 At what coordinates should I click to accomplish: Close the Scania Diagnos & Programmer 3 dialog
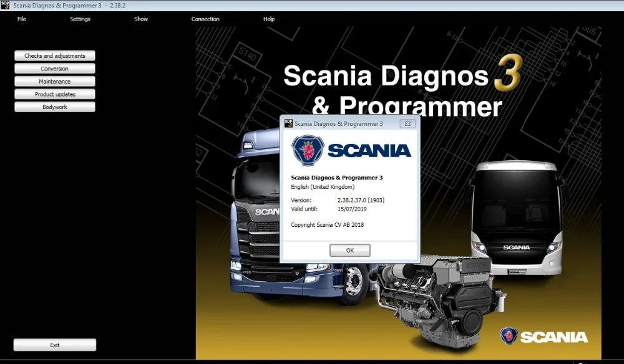[407, 123]
